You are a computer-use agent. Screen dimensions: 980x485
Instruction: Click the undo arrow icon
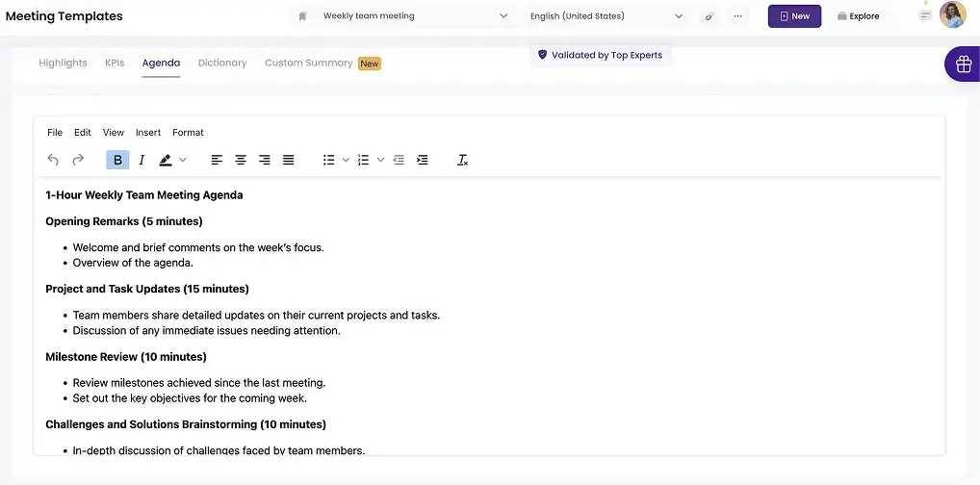[53, 160]
